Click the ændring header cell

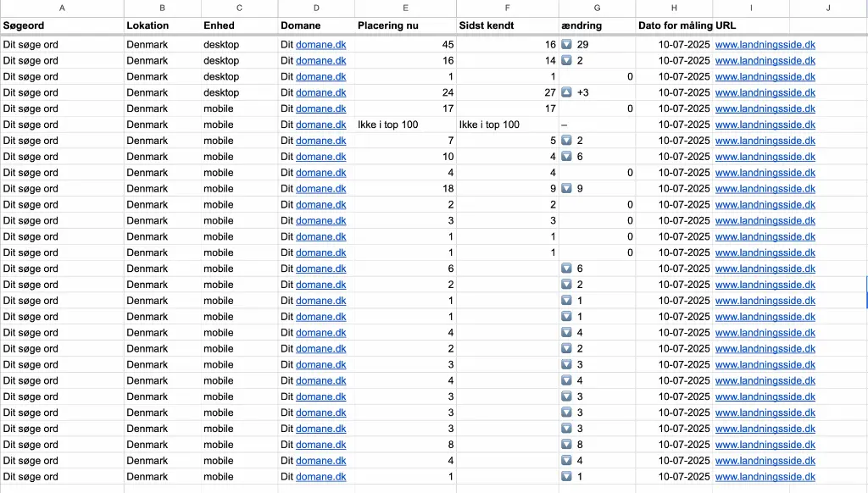pyautogui.click(x=597, y=25)
